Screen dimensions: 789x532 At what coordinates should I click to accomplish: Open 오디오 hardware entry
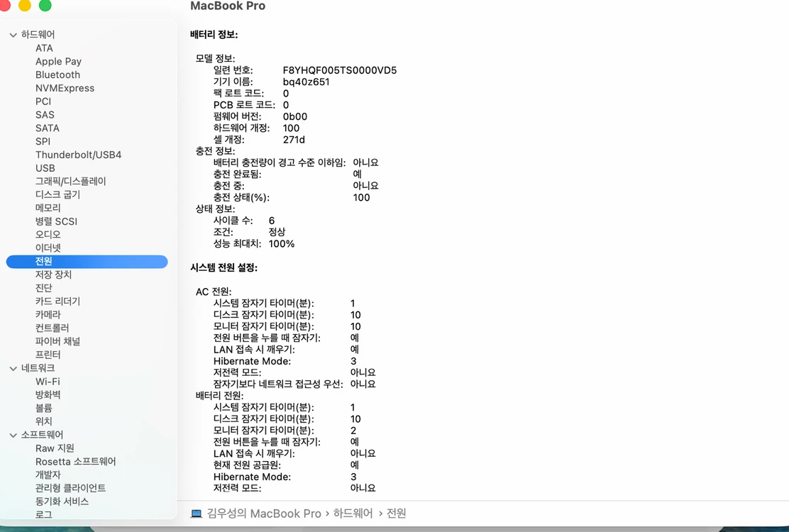click(x=48, y=234)
